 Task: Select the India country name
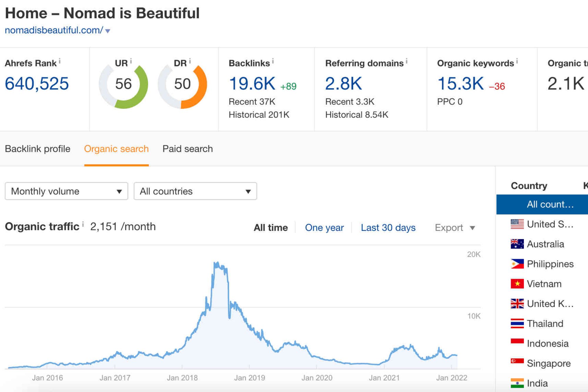click(537, 383)
